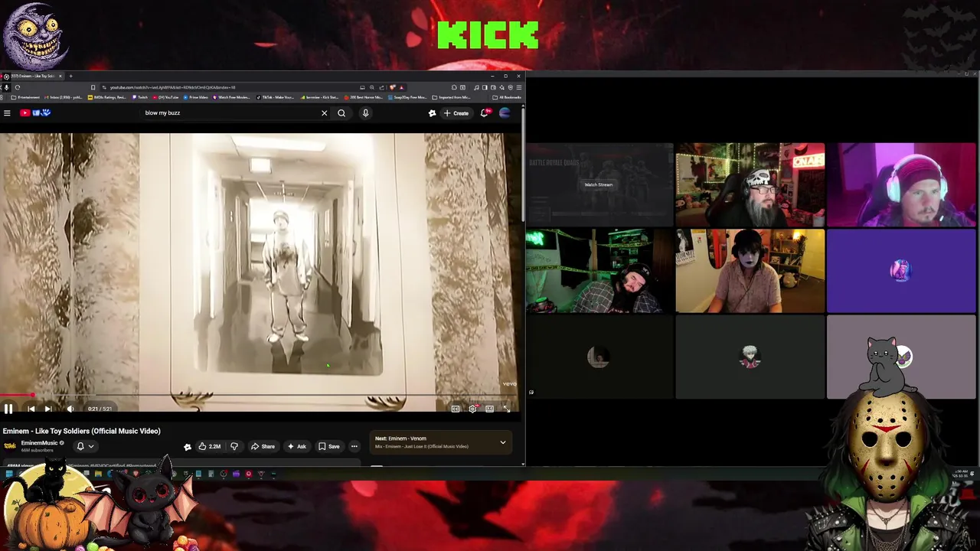Run search with magnifier button
Image resolution: width=980 pixels, height=551 pixels.
click(x=341, y=113)
